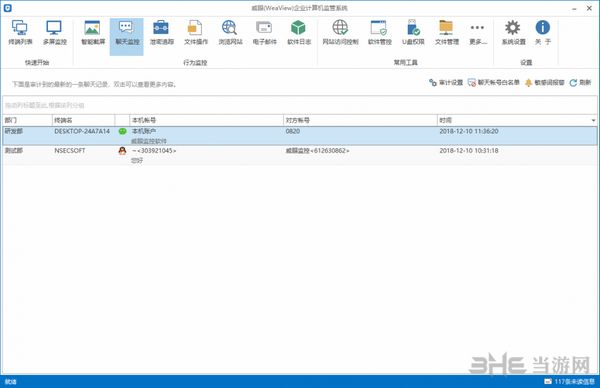This screenshot has width=600, height=388.
Task: Open 关于 about info icon
Action: coord(543,33)
